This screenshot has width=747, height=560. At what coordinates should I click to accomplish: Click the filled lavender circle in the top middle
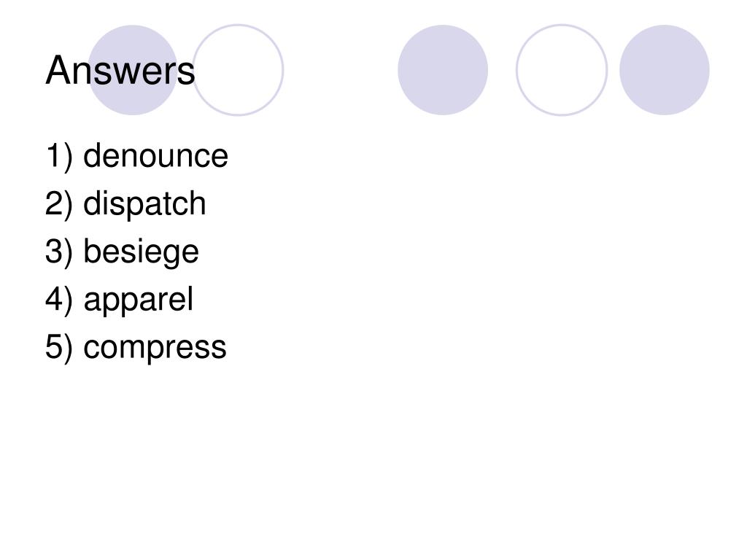tap(443, 70)
